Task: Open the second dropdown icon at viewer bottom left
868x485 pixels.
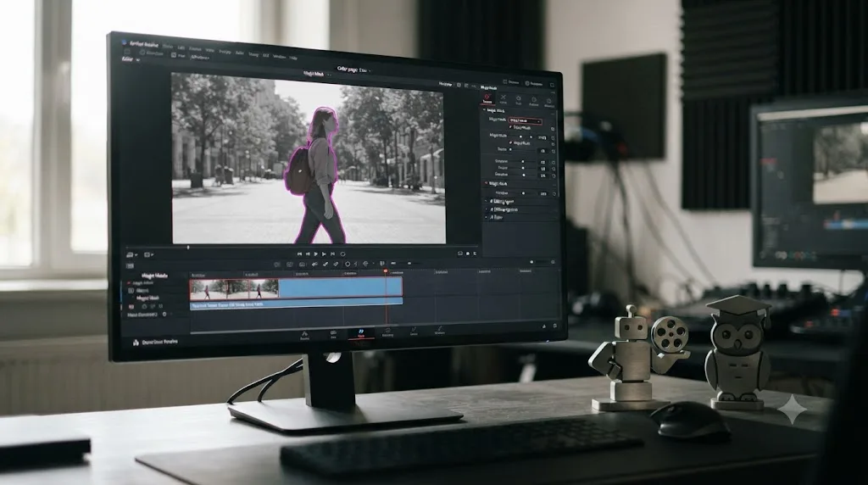Action: click(x=148, y=254)
